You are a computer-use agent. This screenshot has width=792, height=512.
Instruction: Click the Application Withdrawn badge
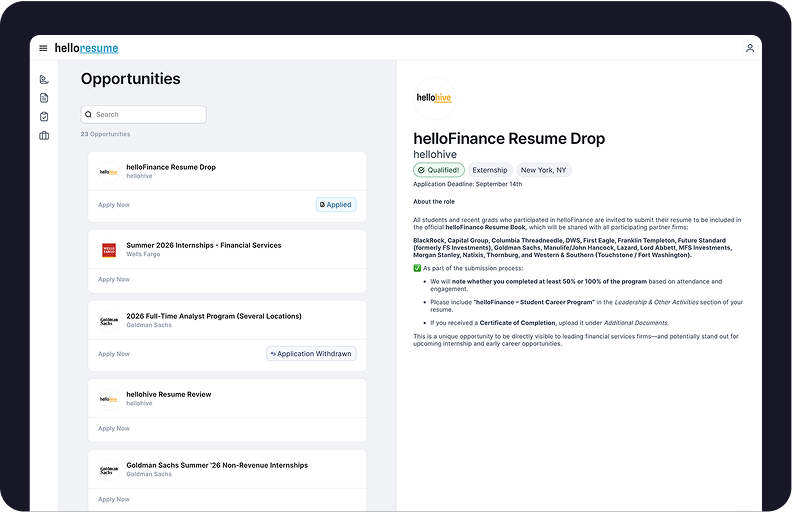click(x=311, y=354)
